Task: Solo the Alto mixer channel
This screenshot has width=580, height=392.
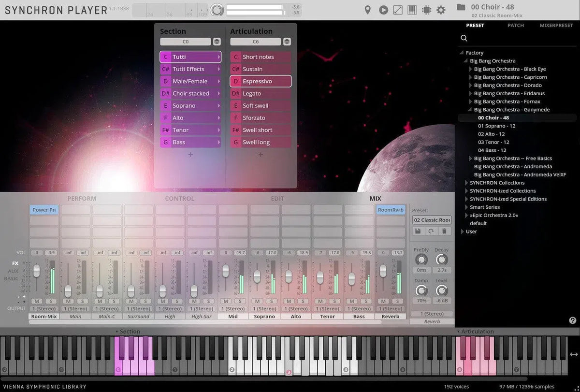Action: pyautogui.click(x=303, y=301)
